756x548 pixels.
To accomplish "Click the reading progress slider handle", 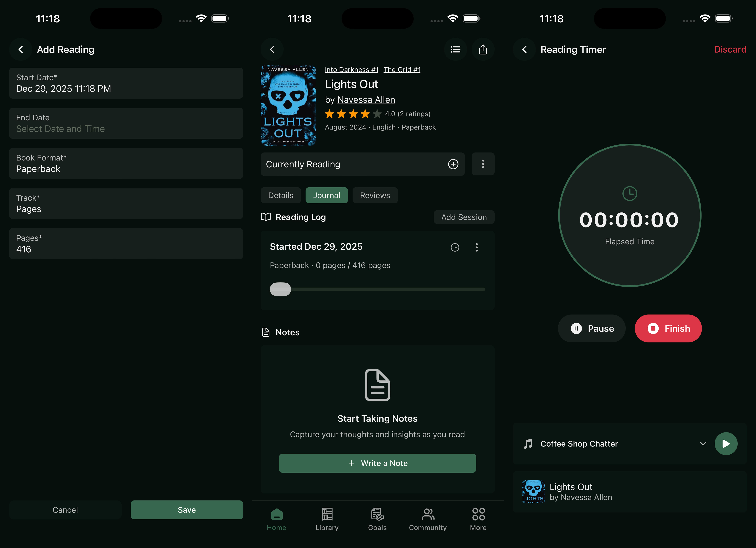I will (280, 289).
